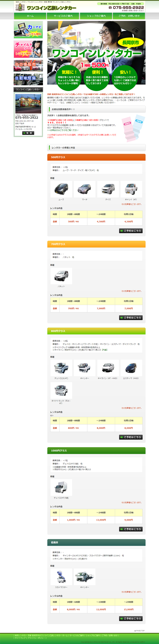The height and width of the screenshot is (644, 159).
Task: Click the 15,000円 price cell
Action: [129, 609]
